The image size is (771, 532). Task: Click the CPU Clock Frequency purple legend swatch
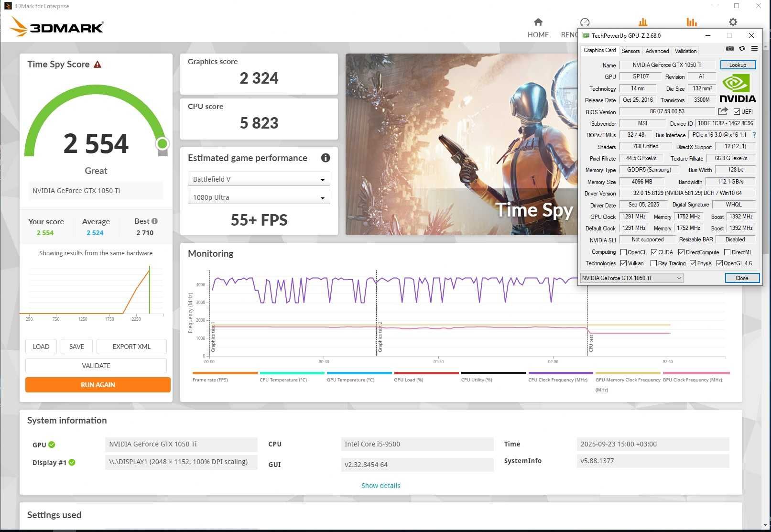point(561,373)
